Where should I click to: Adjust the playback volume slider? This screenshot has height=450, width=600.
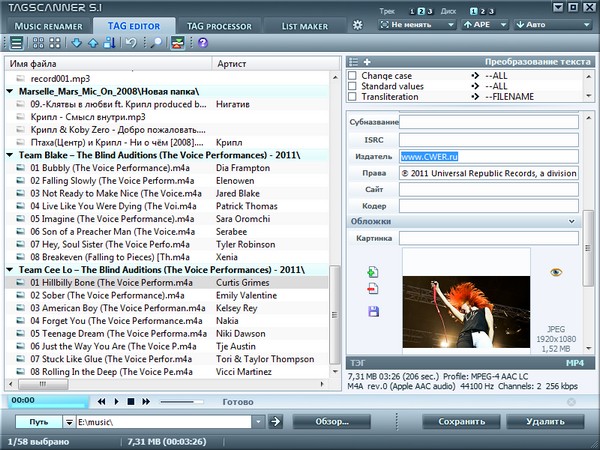(183, 401)
